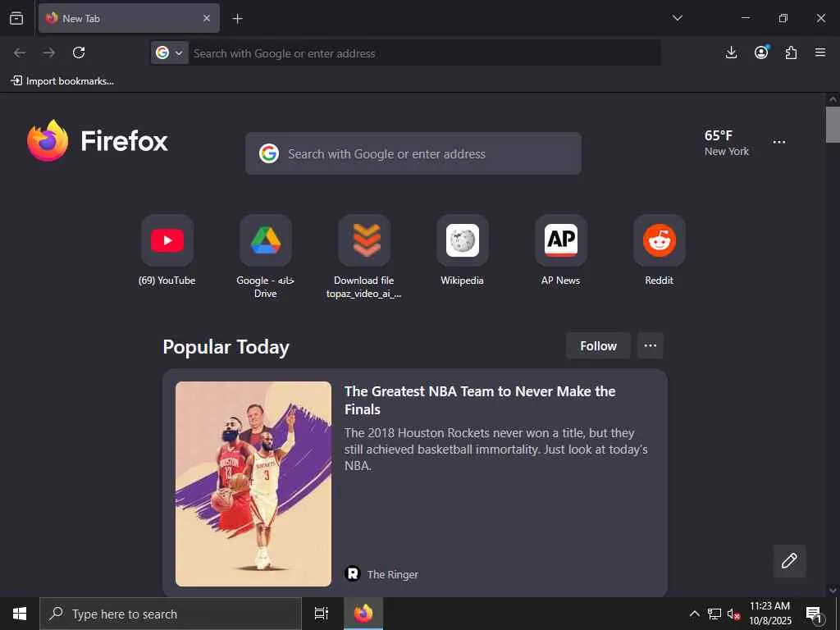This screenshot has height=630, width=840.
Task: Open the Popular Today three-dot options menu
Action: tap(651, 345)
